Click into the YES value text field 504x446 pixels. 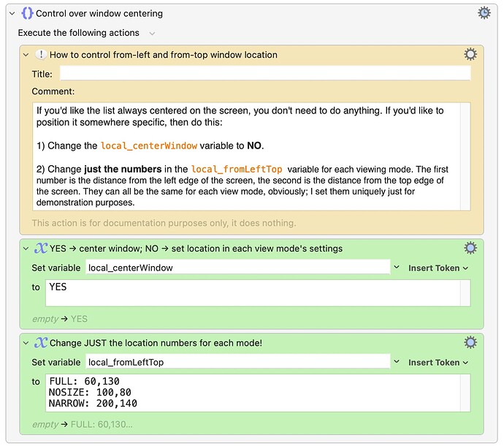258,293
